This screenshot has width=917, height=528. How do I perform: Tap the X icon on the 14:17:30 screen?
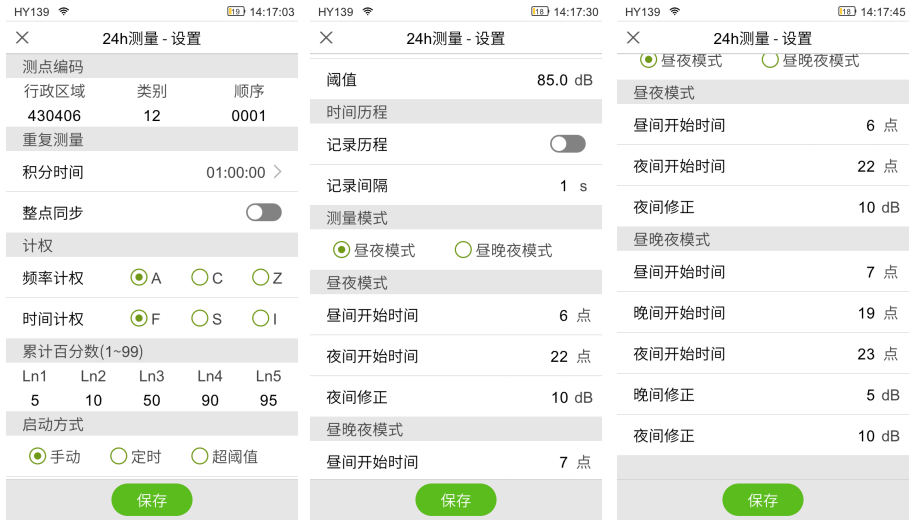(x=326, y=38)
